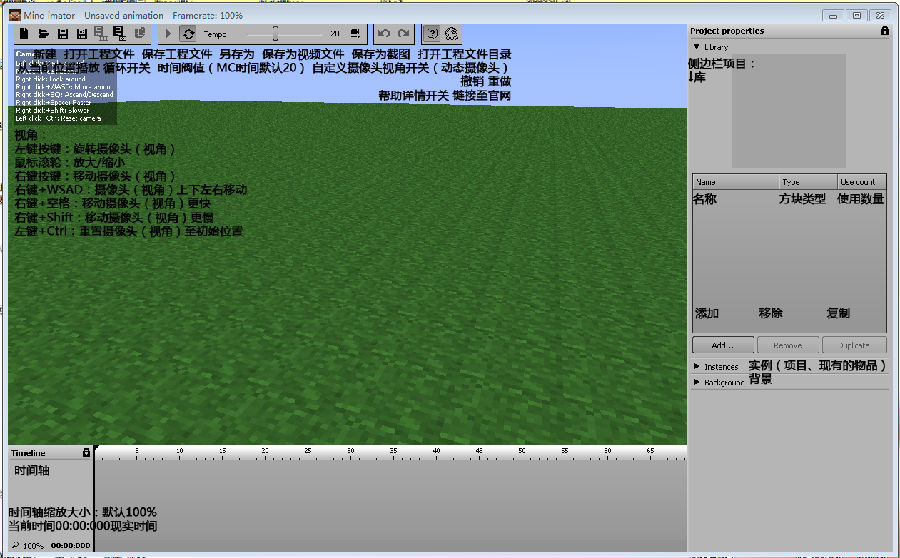Viewport: 900px width, 558px height.
Task: Open the project folder directory icon
Action: pyautogui.click(x=139, y=33)
